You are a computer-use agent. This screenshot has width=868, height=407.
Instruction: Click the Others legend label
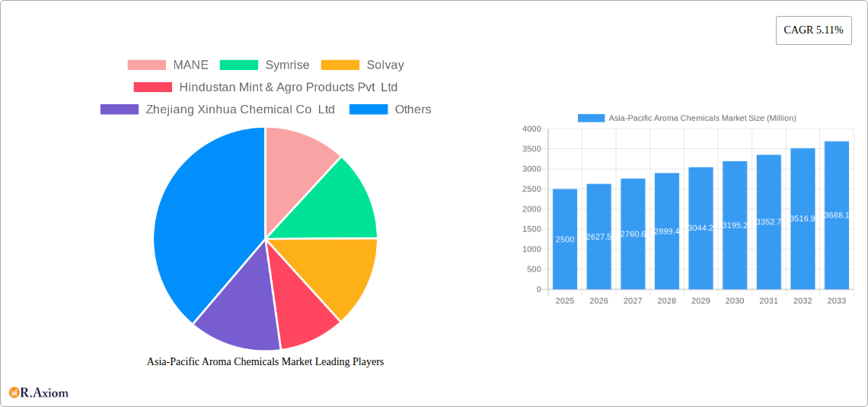[413, 109]
